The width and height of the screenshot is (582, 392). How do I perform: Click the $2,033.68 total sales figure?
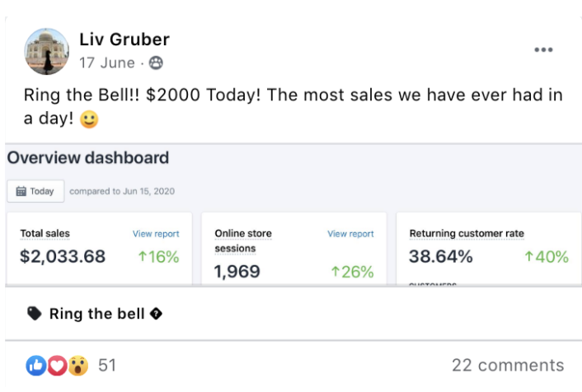(x=63, y=256)
